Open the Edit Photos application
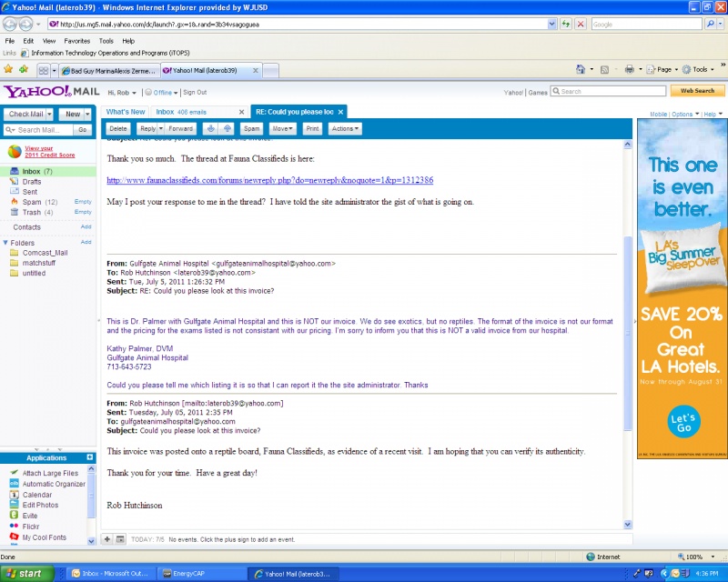728x582 pixels. click(x=40, y=505)
